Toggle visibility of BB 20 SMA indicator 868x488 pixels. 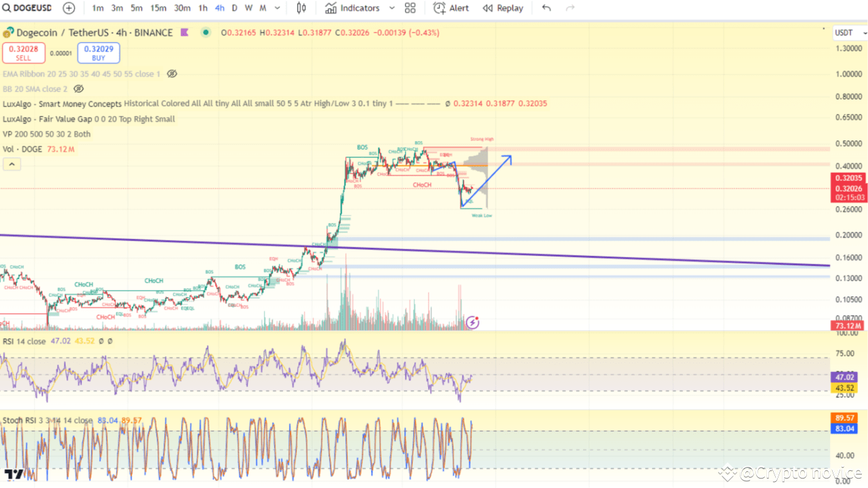click(78, 88)
